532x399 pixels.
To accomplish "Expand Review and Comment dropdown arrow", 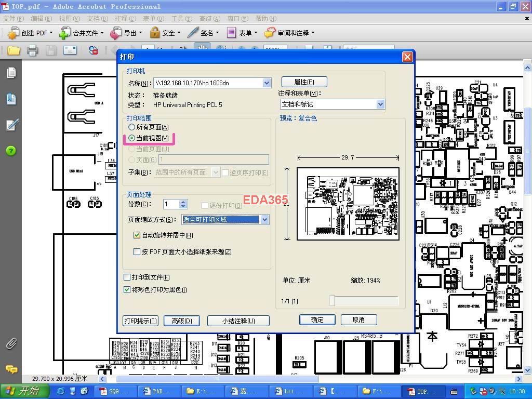I will (313, 33).
